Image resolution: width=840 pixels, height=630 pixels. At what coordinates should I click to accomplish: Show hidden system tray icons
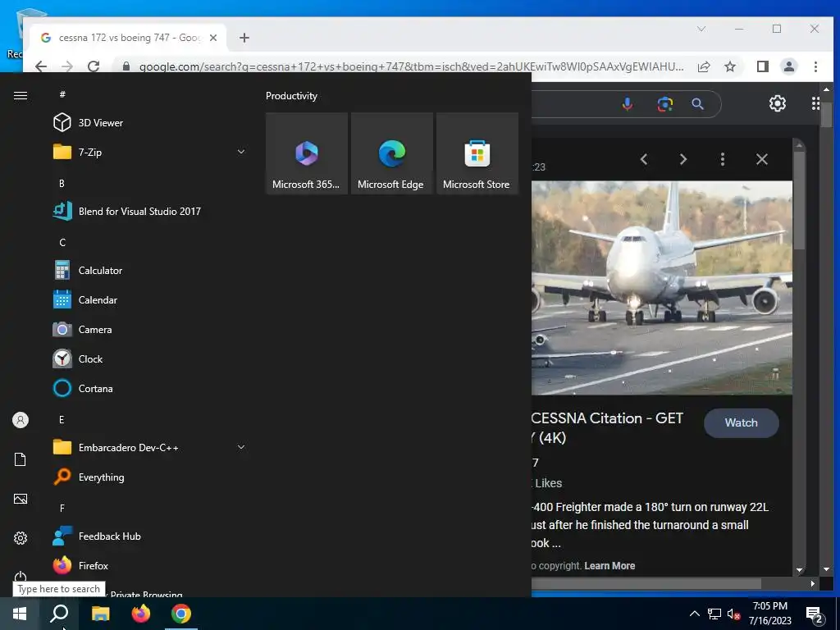694,614
